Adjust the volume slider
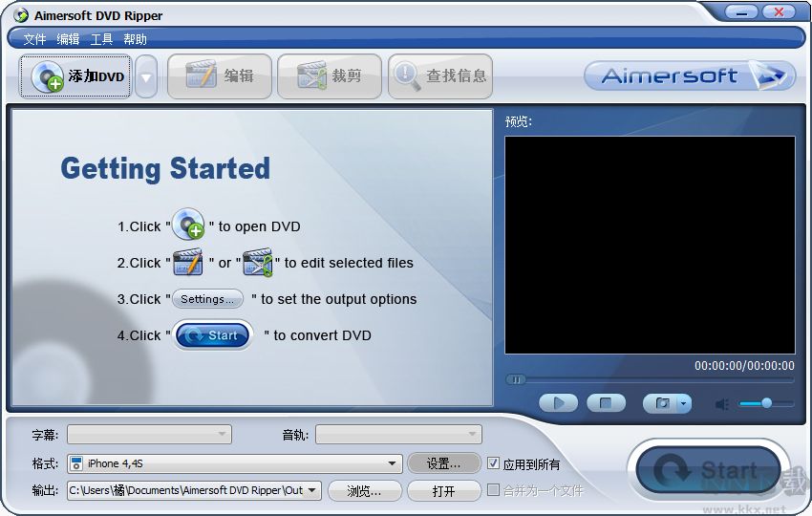 pos(767,403)
